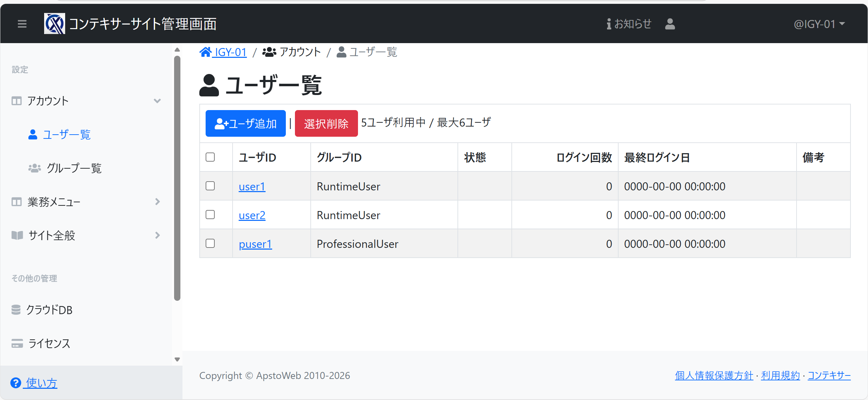Open the @IGY-01 account dropdown
Screen dimensions: 868x400
pyautogui.click(x=819, y=24)
